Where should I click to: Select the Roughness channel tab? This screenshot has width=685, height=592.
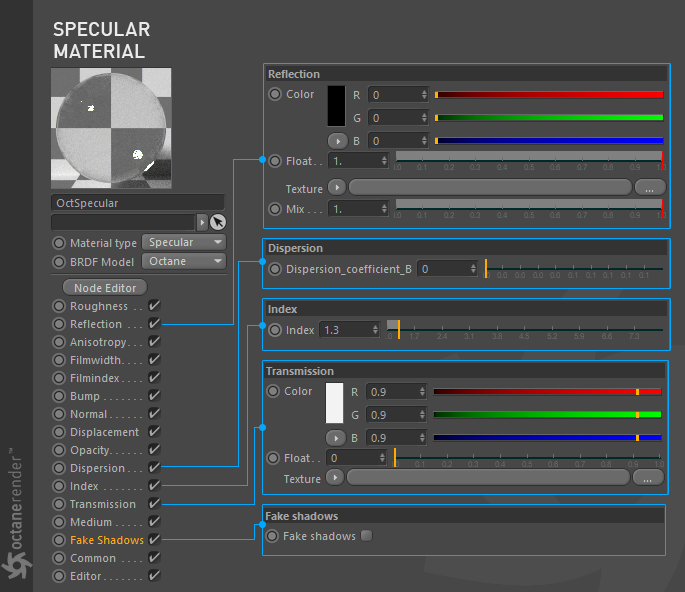[x=99, y=306]
